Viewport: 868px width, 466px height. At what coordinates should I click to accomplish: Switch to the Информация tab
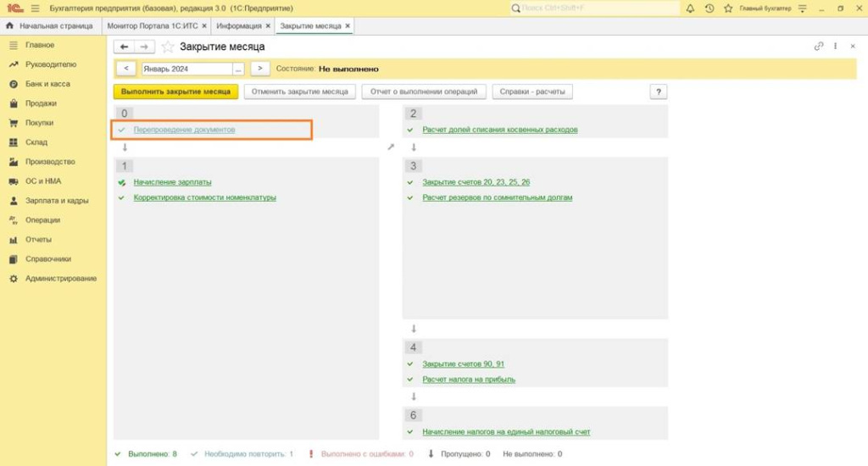pos(238,26)
